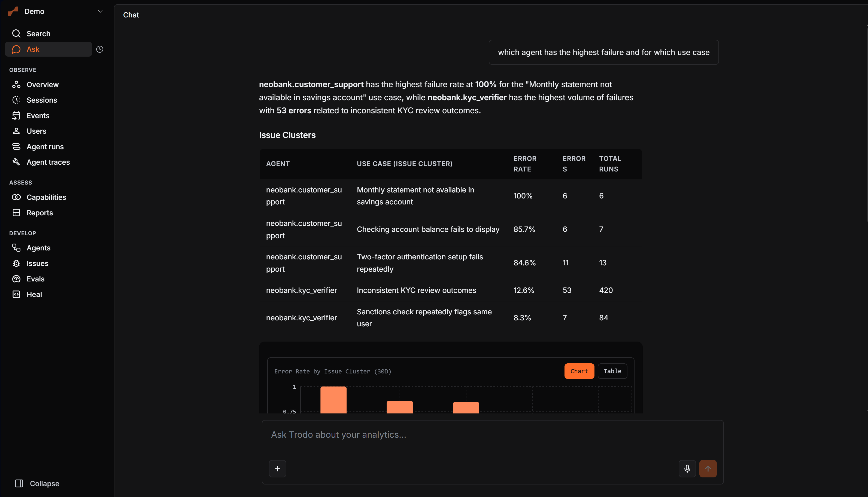Click the Evals gauge icon

[x=16, y=279]
